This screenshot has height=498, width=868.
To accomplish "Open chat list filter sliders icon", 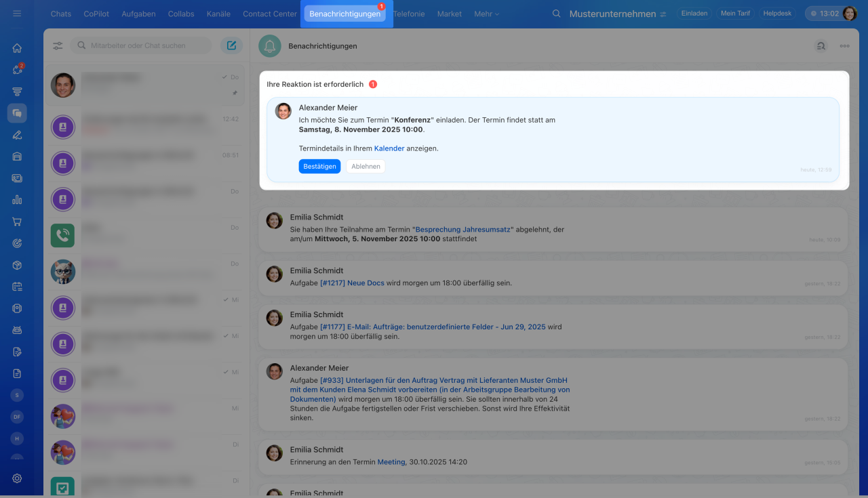I will (58, 46).
